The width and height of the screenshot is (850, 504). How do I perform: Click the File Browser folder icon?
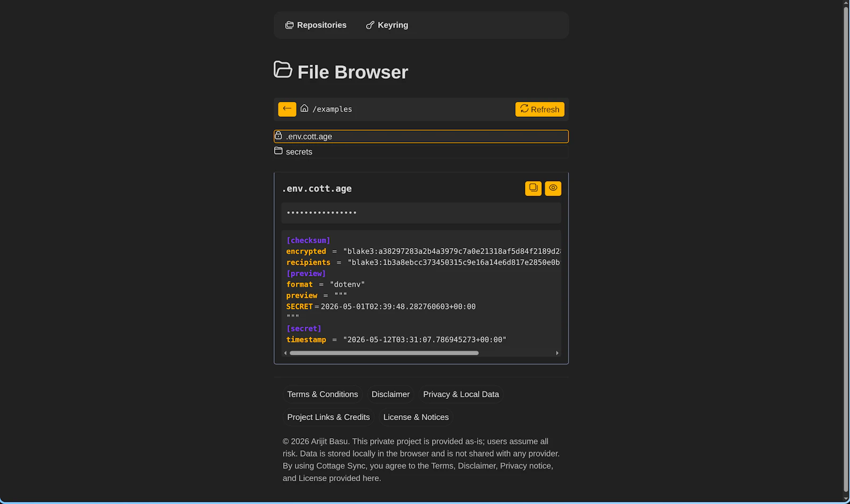tap(283, 70)
